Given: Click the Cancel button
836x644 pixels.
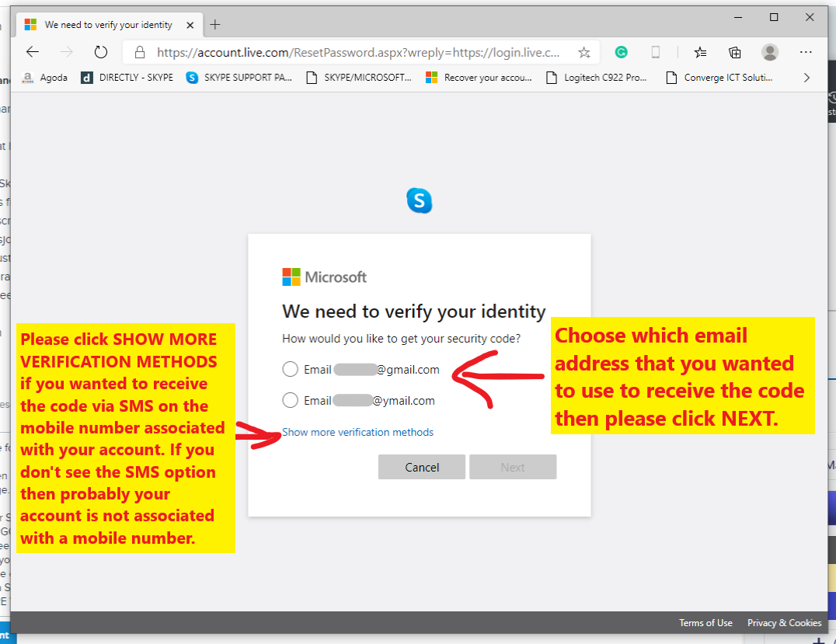Looking at the screenshot, I should (422, 467).
